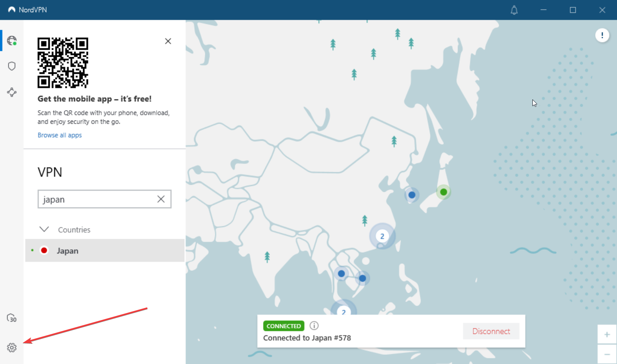Image resolution: width=617 pixels, height=364 pixels.
Task: Open the Meshnet icon in the sidebar
Action: (x=12, y=92)
